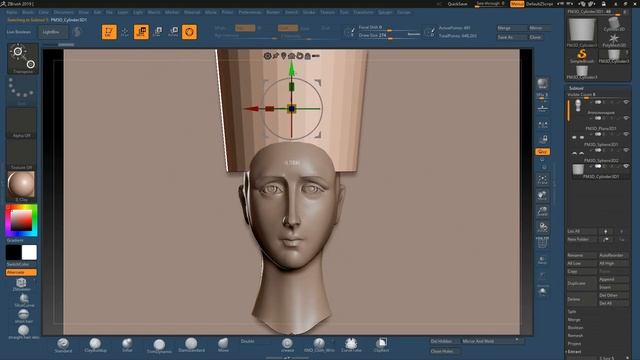
Task: Collapse the Extract section
Action: (x=574, y=351)
